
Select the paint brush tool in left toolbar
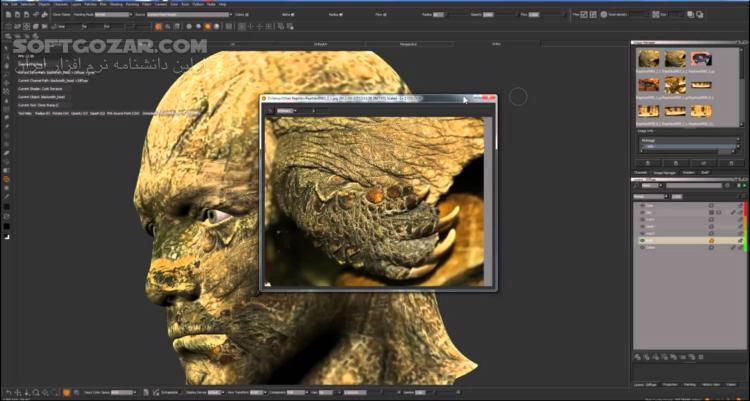tap(7, 153)
